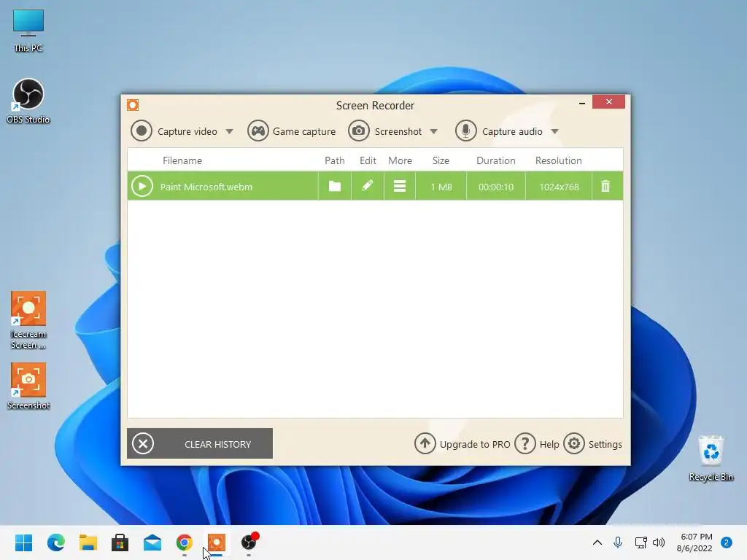The width and height of the screenshot is (747, 560).
Task: Click the Filename column header
Action: coord(182,160)
